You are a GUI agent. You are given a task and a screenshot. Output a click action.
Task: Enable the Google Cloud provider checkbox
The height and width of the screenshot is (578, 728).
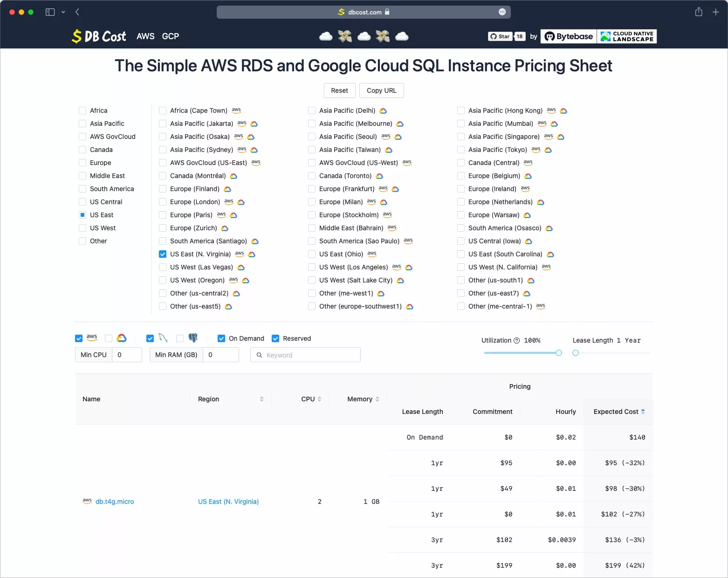pos(109,338)
